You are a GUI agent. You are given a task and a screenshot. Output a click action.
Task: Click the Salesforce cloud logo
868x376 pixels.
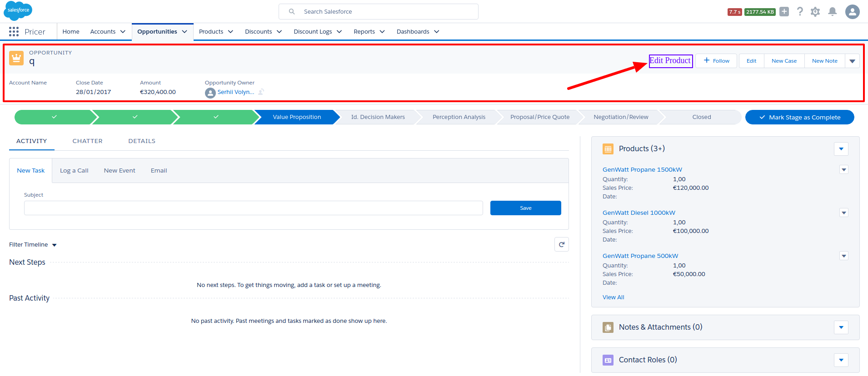point(18,10)
